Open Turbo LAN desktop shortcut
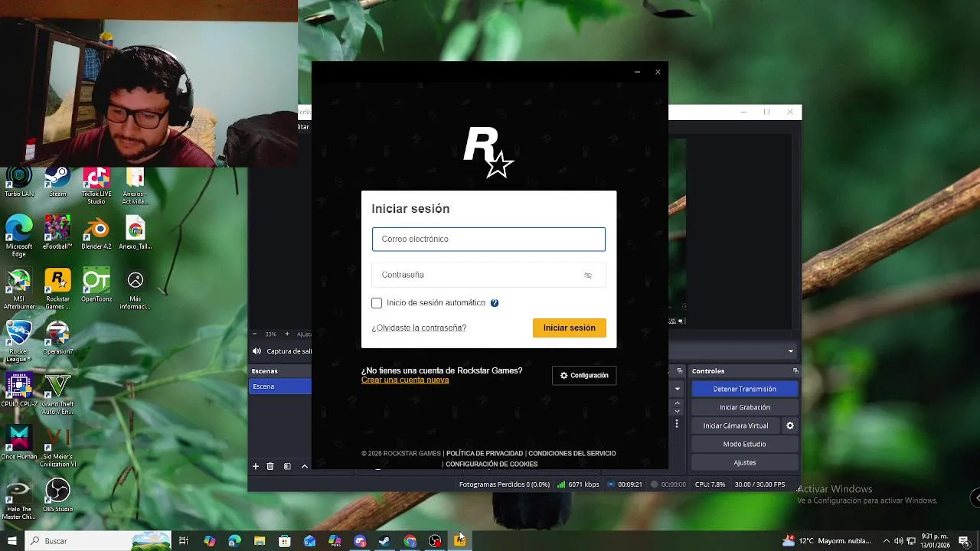 19,182
